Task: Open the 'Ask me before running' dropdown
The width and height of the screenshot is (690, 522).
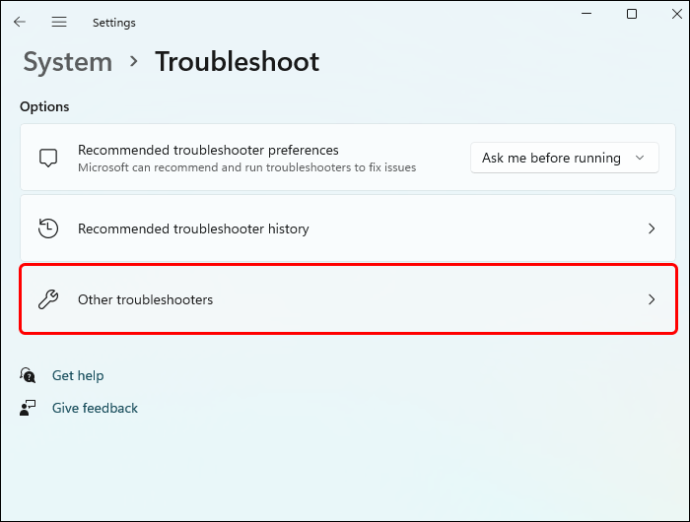Action: coord(564,158)
